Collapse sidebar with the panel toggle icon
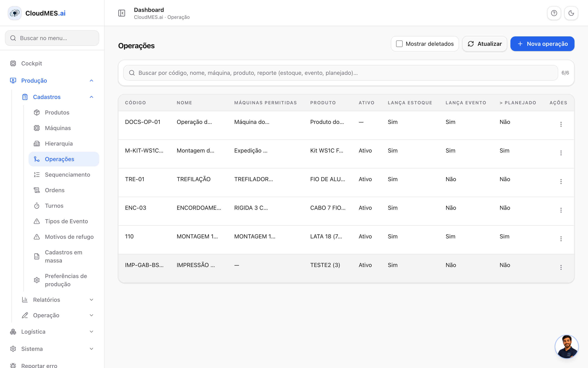The height and width of the screenshot is (368, 588). pyautogui.click(x=121, y=13)
